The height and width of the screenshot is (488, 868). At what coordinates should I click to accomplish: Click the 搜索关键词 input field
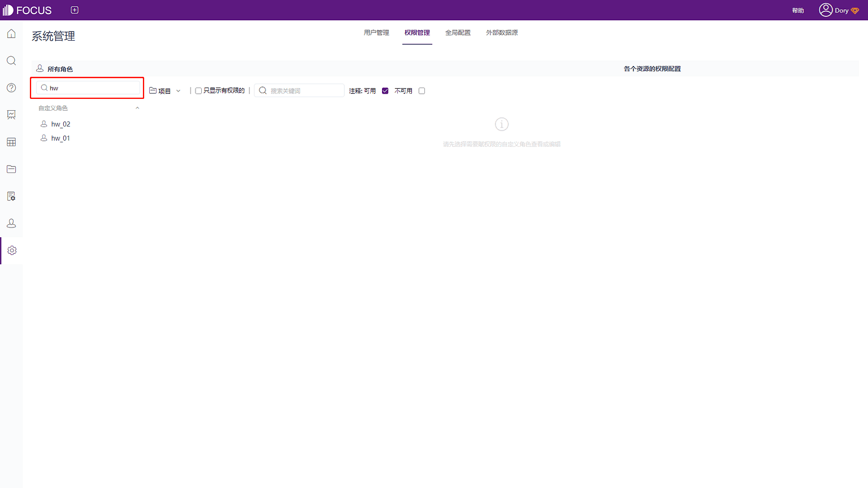click(300, 90)
